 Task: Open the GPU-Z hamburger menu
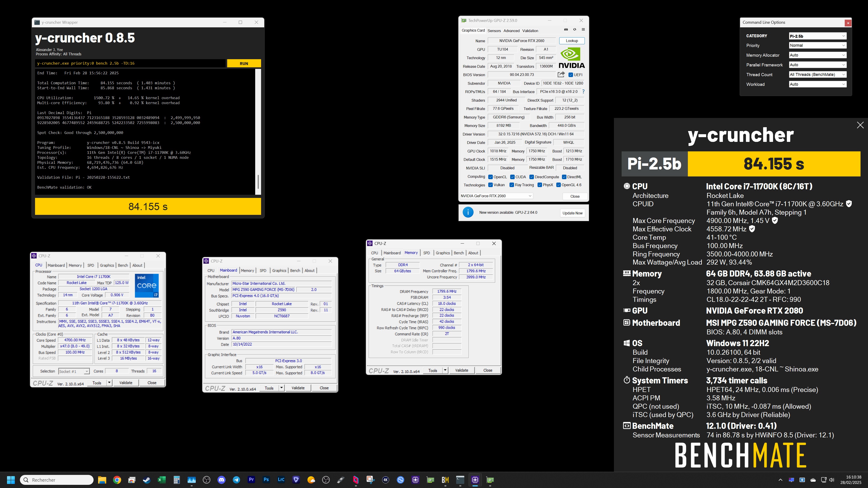[x=583, y=30]
